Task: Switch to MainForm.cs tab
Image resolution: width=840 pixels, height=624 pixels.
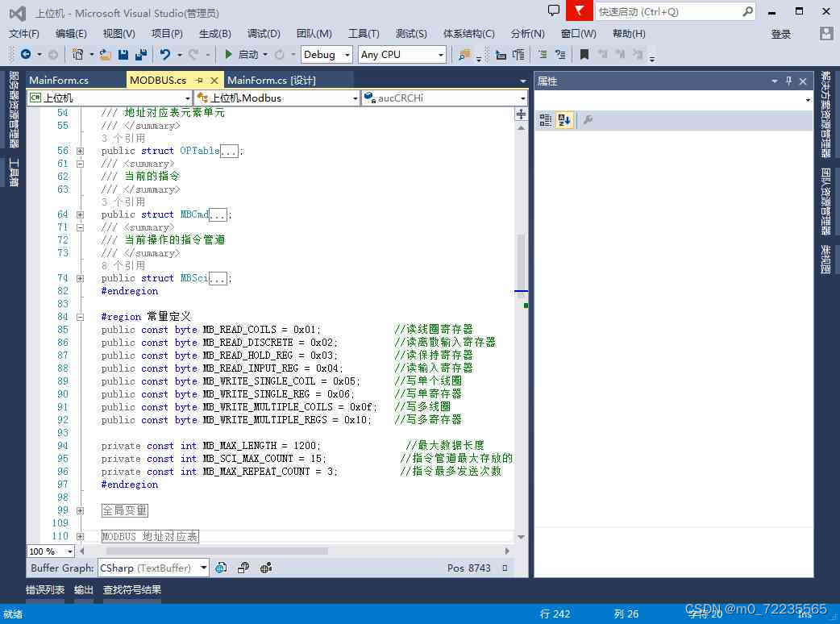Action: pyautogui.click(x=59, y=81)
